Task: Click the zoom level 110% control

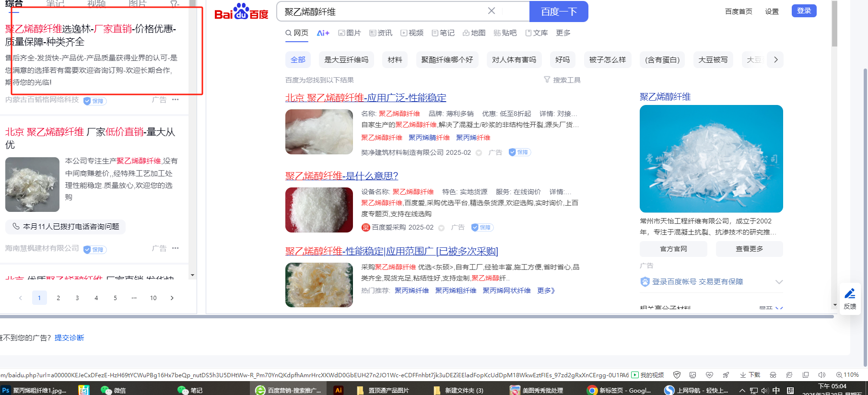Action: [x=847, y=375]
